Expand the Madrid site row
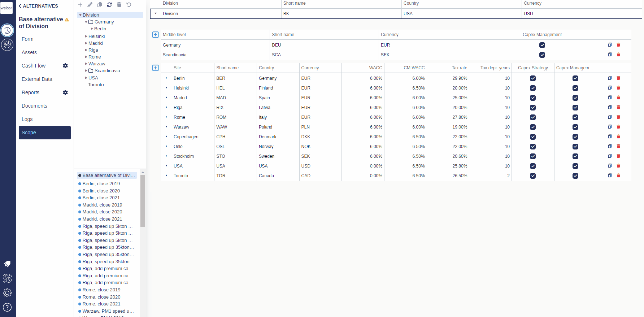Image resolution: width=644 pixels, height=317 pixels. (166, 97)
